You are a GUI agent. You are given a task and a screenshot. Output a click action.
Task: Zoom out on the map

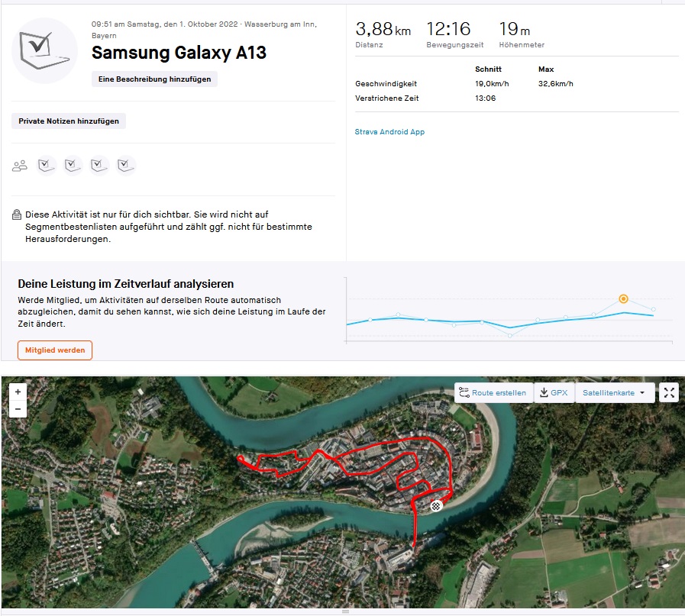click(18, 410)
